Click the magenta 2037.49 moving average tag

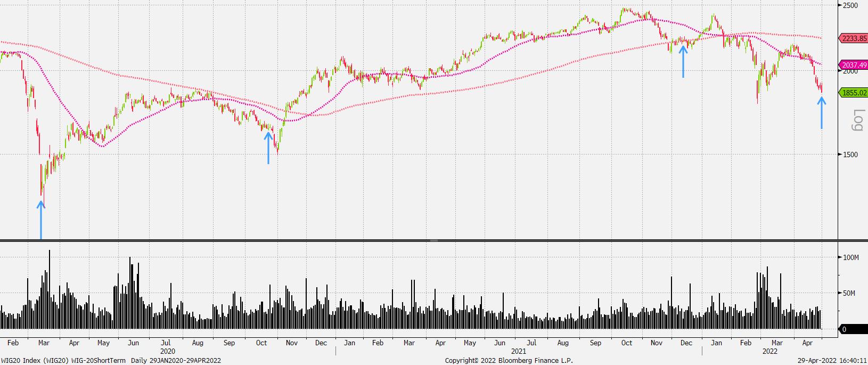tap(853, 66)
